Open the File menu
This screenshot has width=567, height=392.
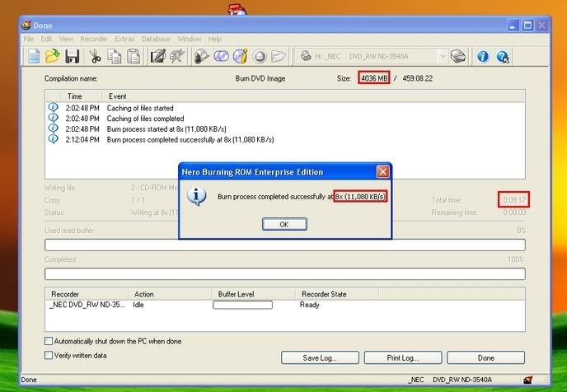[28, 39]
